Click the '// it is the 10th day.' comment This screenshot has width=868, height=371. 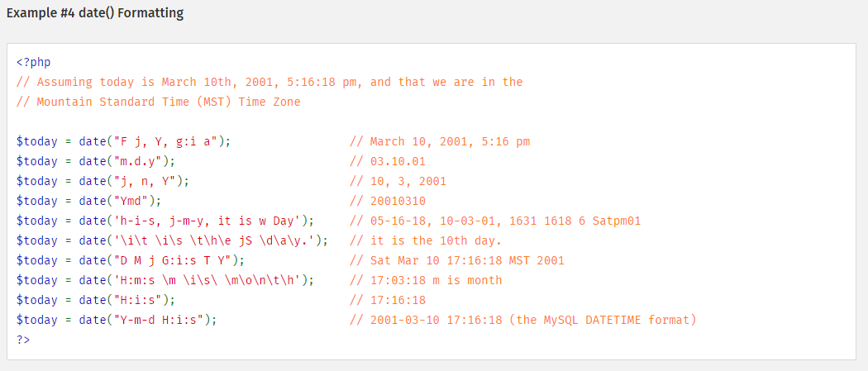click(x=427, y=241)
